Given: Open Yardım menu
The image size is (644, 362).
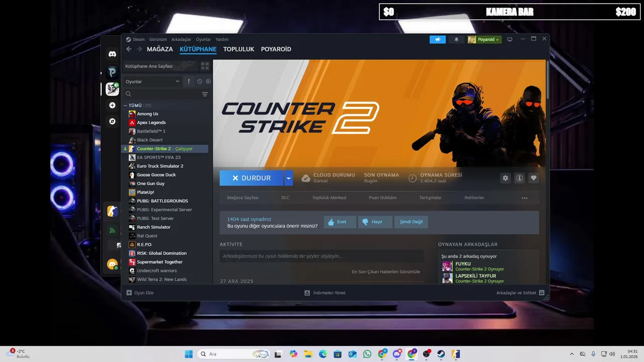Looking at the screenshot, I should click(x=222, y=39).
